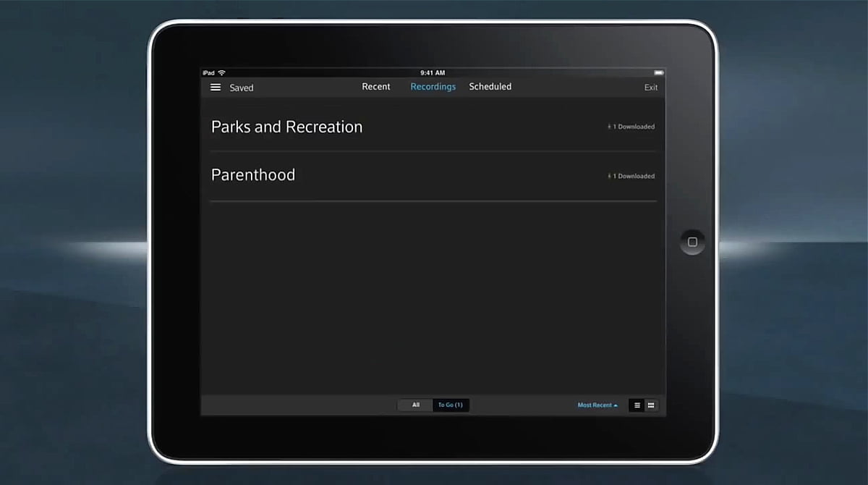This screenshot has height=485, width=868.
Task: Click the download icon next to Parks and Recreation
Action: (x=608, y=126)
